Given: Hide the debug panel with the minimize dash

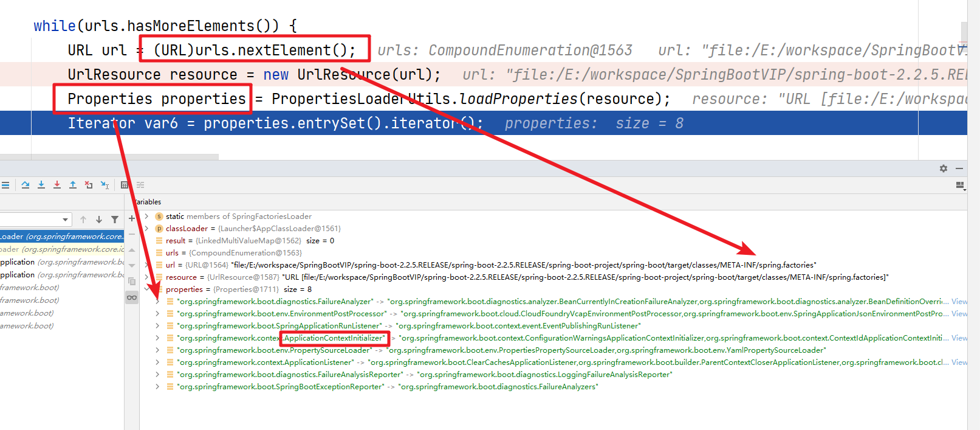Looking at the screenshot, I should point(959,168).
